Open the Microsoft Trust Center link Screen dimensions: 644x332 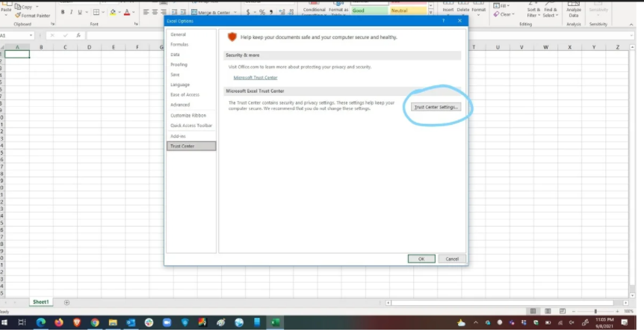point(255,77)
